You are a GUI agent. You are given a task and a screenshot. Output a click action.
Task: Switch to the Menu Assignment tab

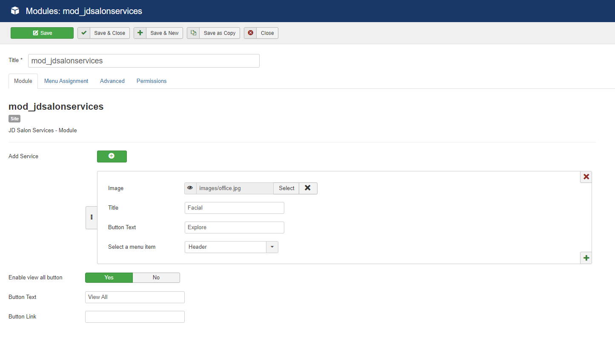pyautogui.click(x=66, y=81)
